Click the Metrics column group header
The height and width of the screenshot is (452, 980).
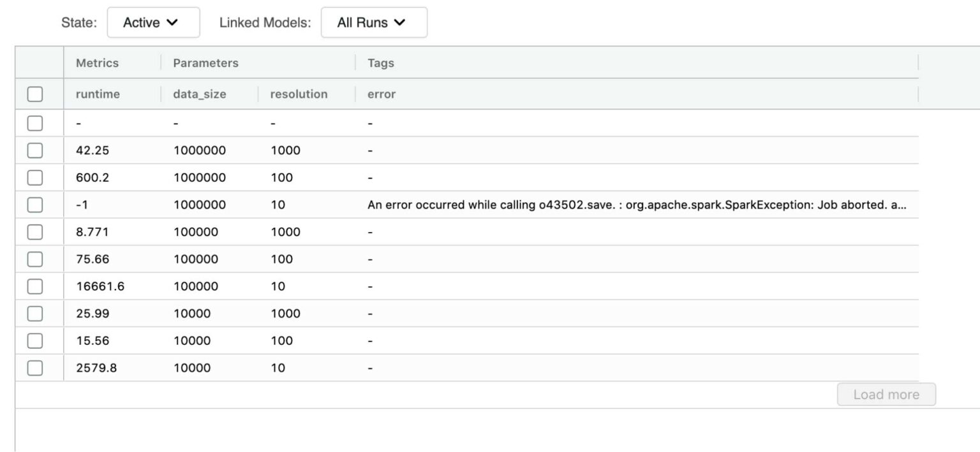point(97,63)
